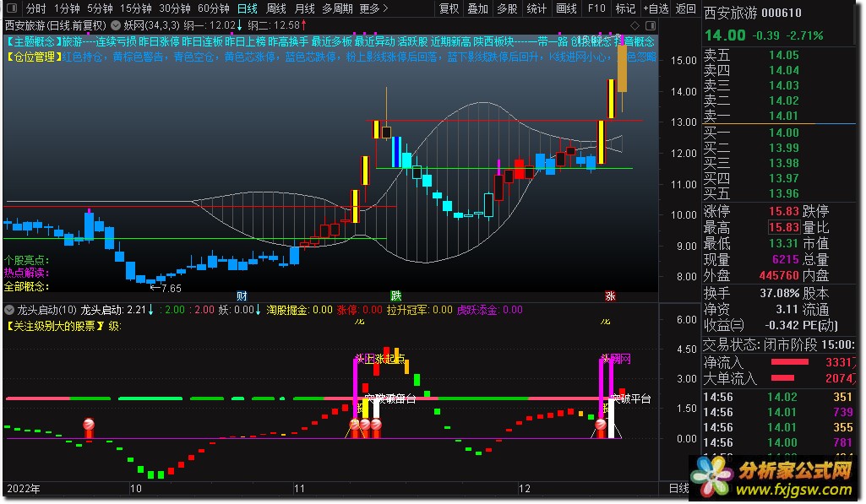Click 跌 event marker on timeline
Image resolution: width=866 pixels, height=504 pixels.
pos(396,296)
